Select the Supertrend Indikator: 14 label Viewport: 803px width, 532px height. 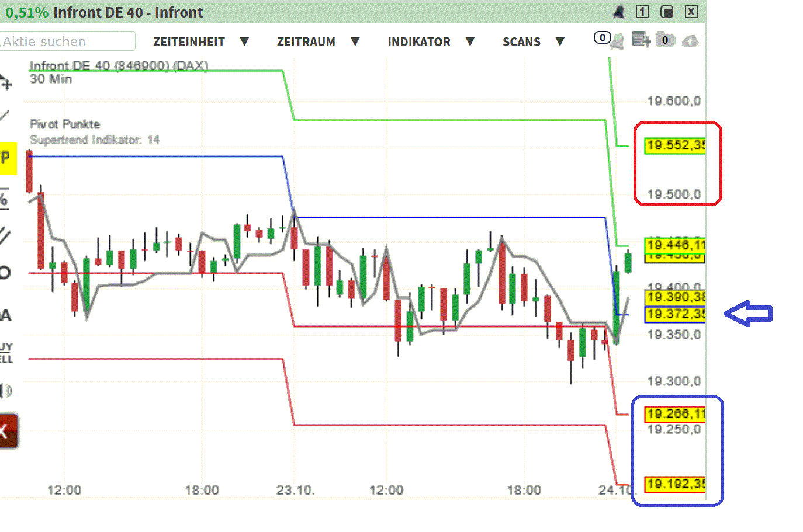tap(95, 140)
